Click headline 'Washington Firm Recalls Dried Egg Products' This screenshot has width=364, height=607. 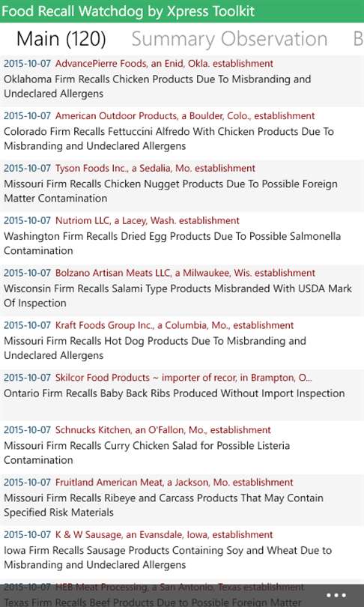[x=113, y=236]
